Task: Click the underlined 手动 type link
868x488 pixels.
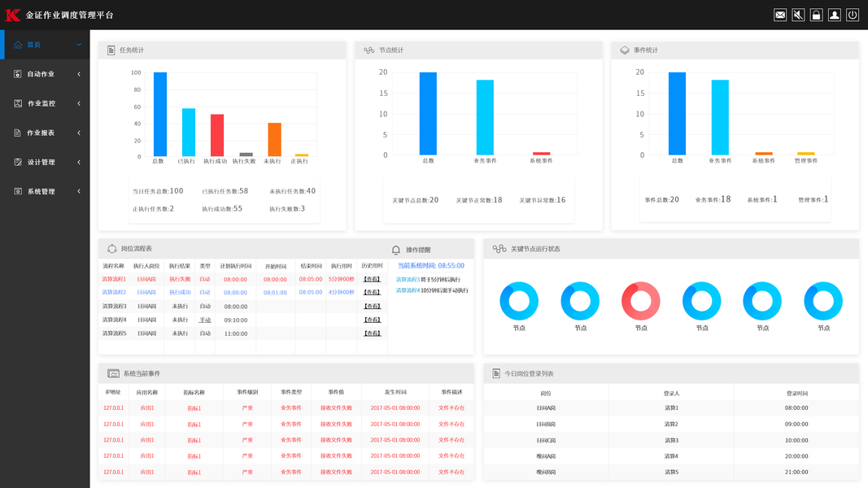Action: [x=205, y=320]
